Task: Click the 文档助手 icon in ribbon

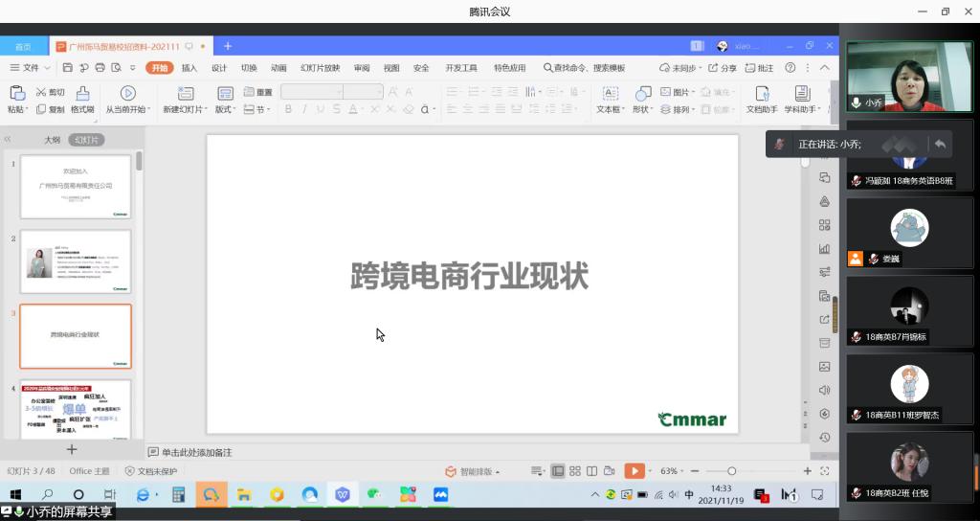Action: (762, 93)
